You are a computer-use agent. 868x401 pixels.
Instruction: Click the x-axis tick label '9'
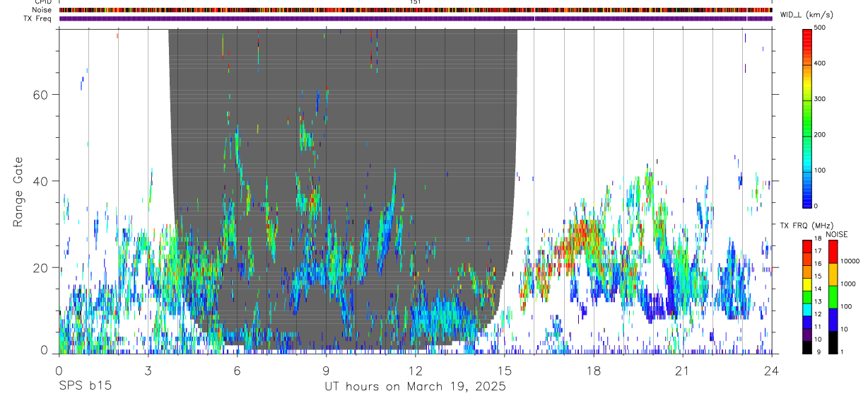click(x=326, y=369)
